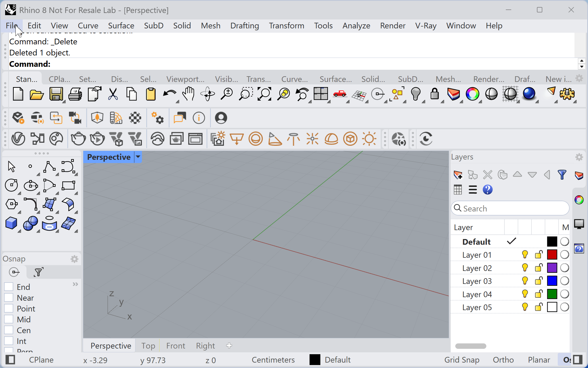Screen dimensions: 588x368
Task: Click the Zoom Extents icon
Action: tap(264, 94)
